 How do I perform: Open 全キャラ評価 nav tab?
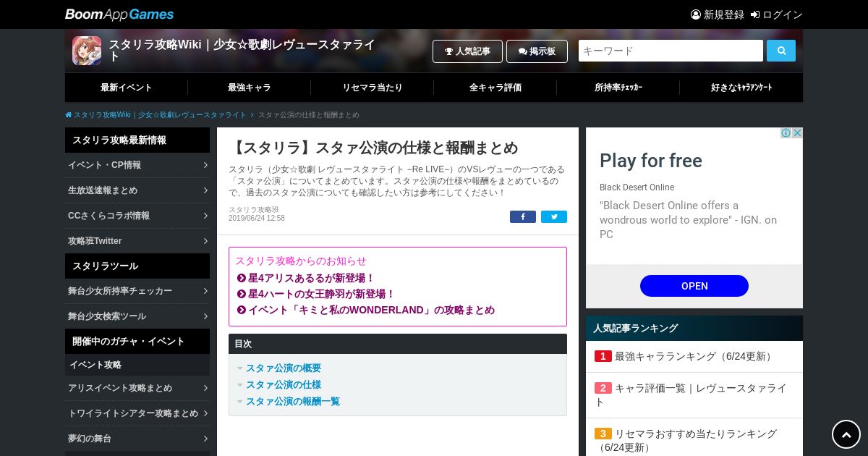tap(495, 88)
